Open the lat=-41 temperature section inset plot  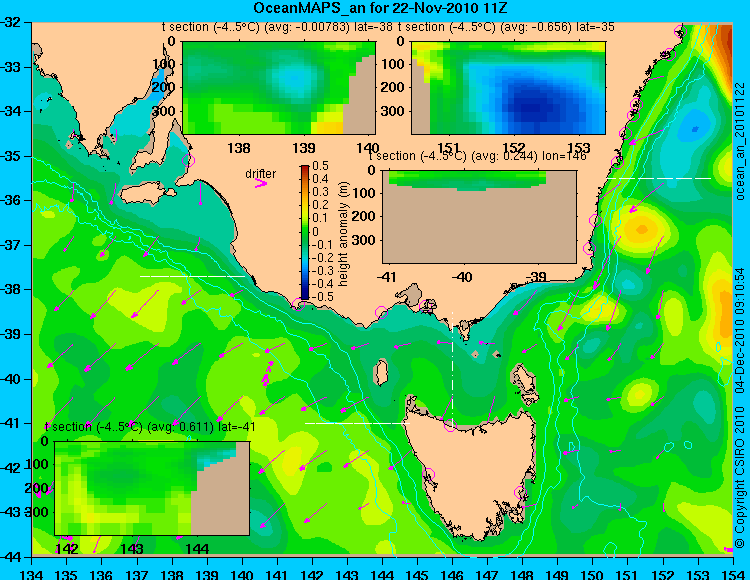[152, 488]
